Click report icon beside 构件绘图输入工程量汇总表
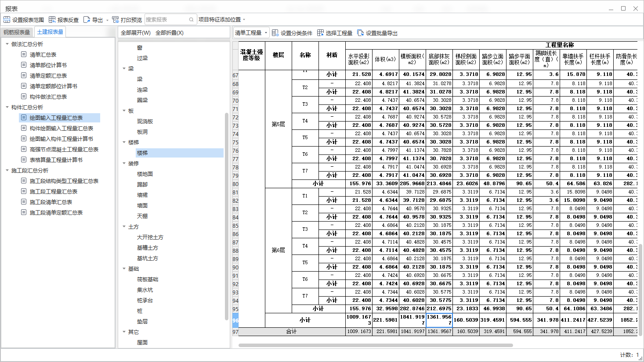The height and width of the screenshot is (362, 644). (24, 128)
